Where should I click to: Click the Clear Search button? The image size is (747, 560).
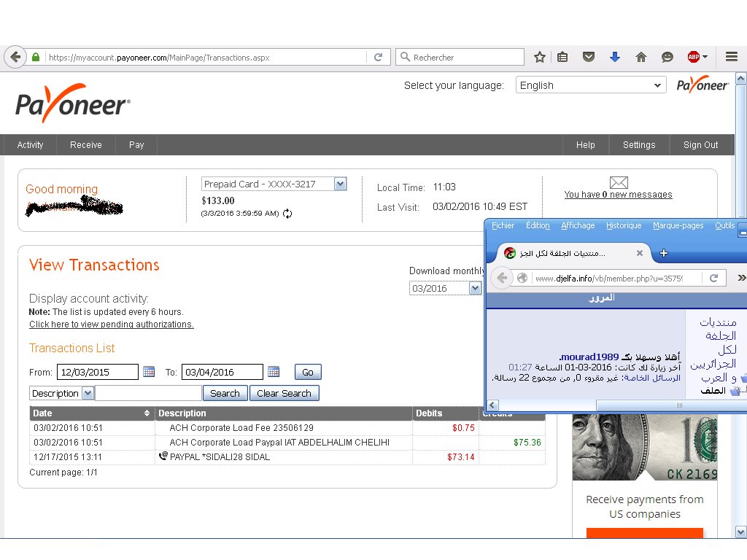(x=284, y=393)
